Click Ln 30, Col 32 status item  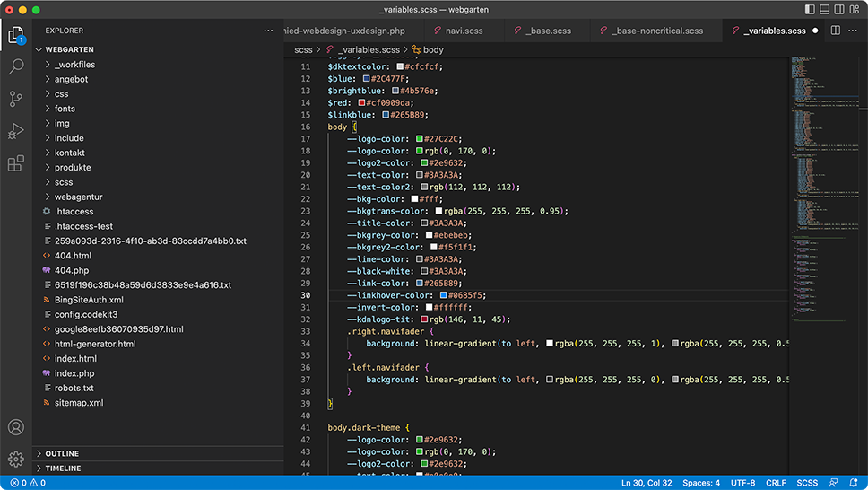click(x=647, y=483)
